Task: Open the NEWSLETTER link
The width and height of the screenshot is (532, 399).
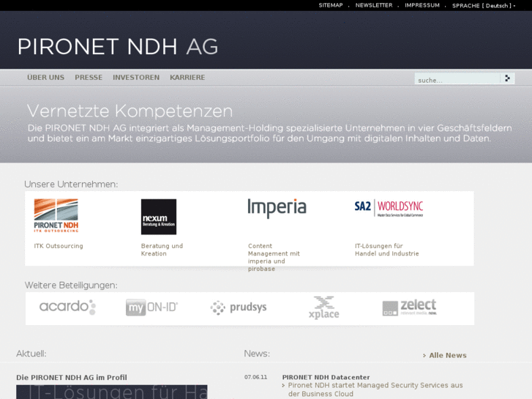Action: coord(374,5)
